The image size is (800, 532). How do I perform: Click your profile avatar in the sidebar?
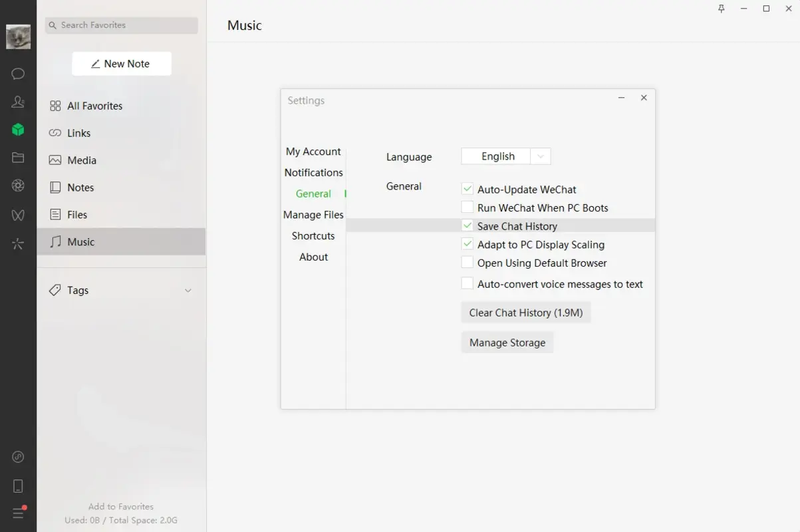[17, 37]
